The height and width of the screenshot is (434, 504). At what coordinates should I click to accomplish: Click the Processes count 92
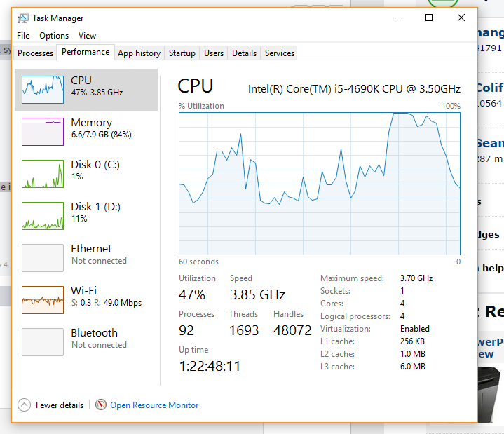[186, 330]
